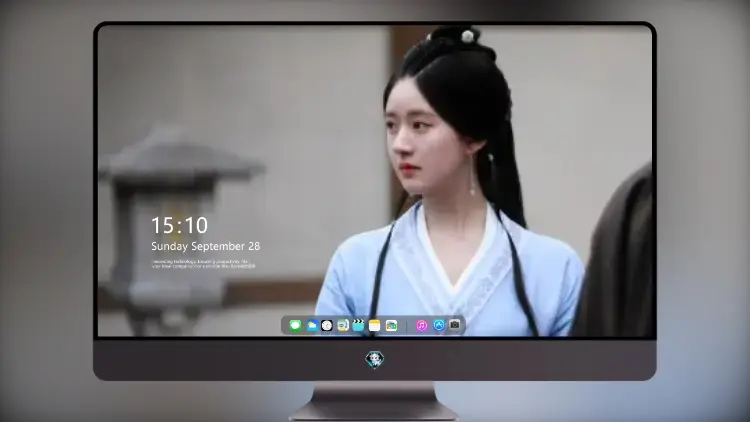Open the yellow Notes app in dock
Screen dimensions: 750x422
click(375, 325)
